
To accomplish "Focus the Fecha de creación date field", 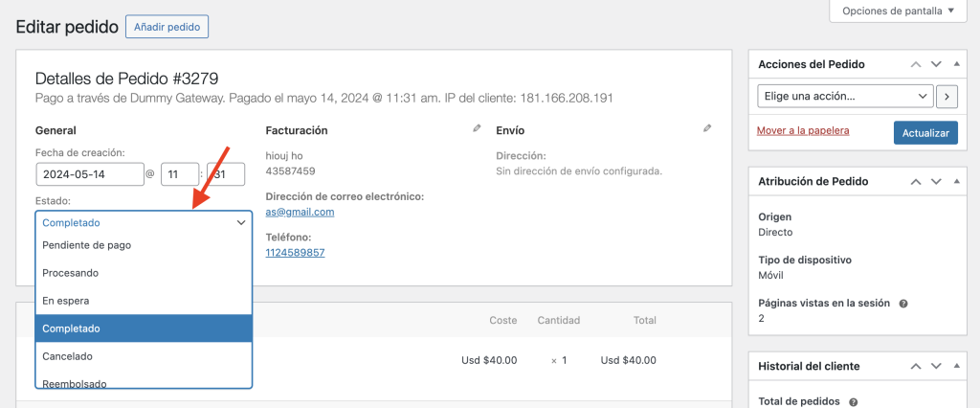I will 88,174.
